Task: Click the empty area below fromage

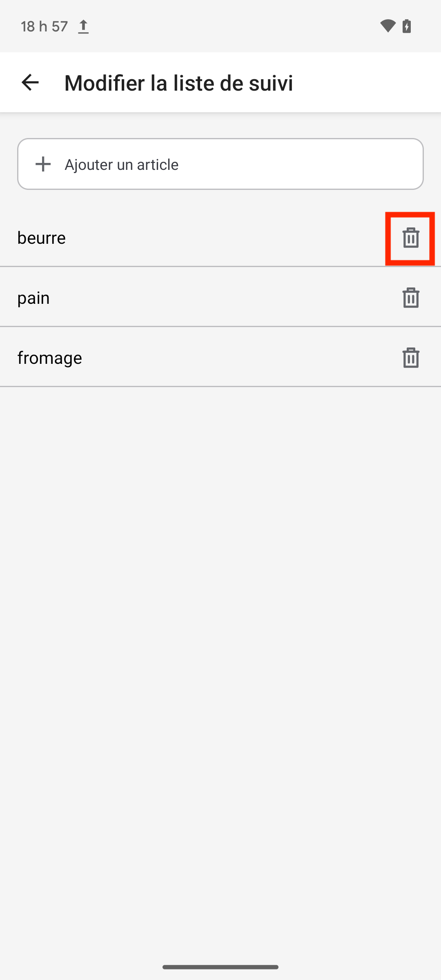Action: pos(220,653)
